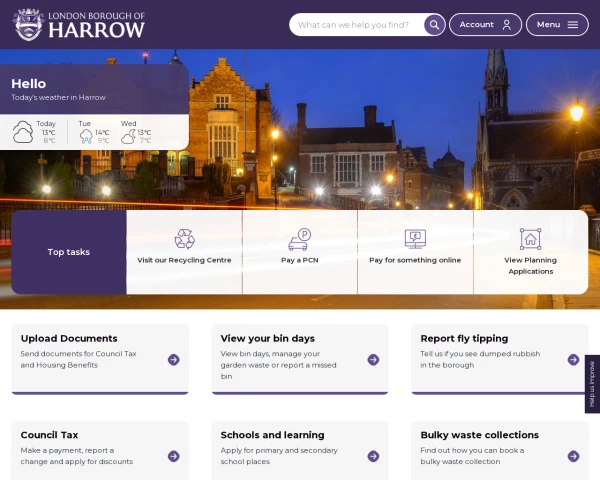Open 'View Planning Applications' task
The image size is (600, 480).
click(x=531, y=252)
